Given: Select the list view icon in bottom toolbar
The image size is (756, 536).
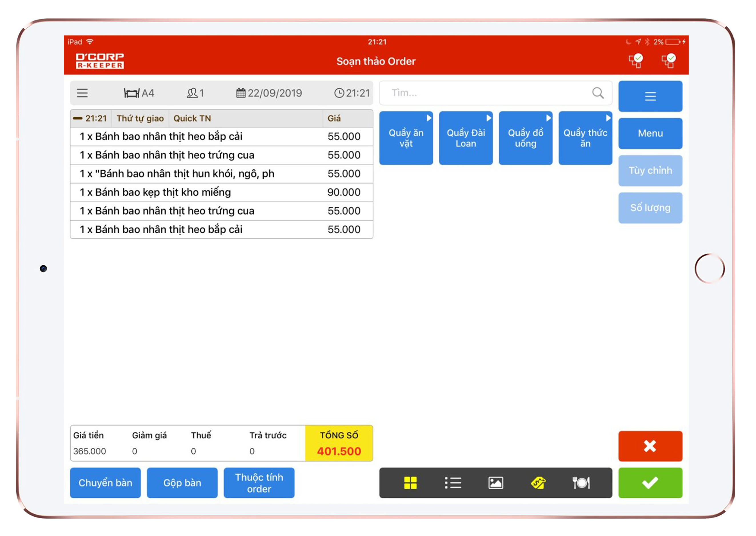Looking at the screenshot, I should point(453,483).
